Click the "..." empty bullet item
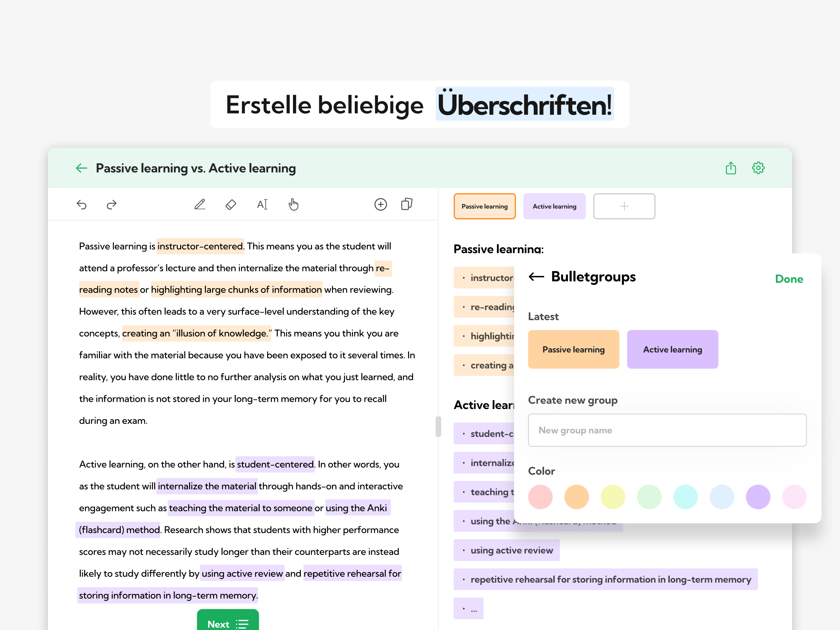 pyautogui.click(x=468, y=609)
